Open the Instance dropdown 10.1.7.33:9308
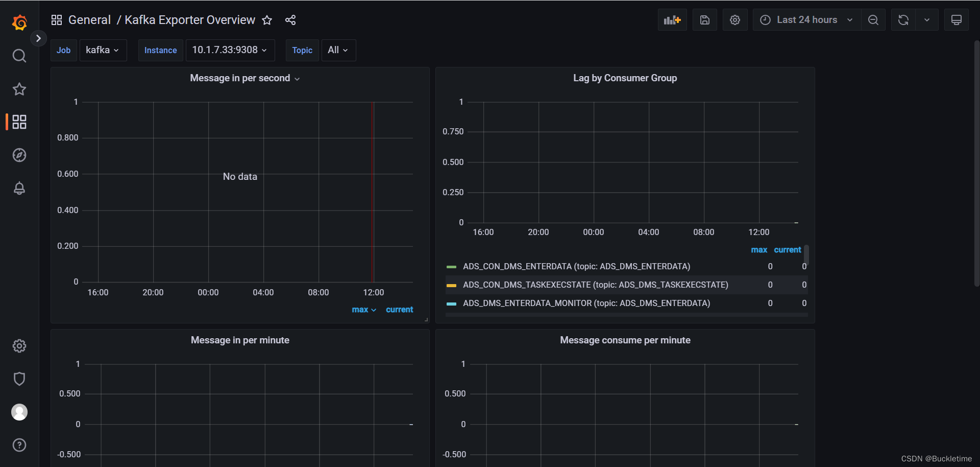This screenshot has width=980, height=467. pos(230,50)
